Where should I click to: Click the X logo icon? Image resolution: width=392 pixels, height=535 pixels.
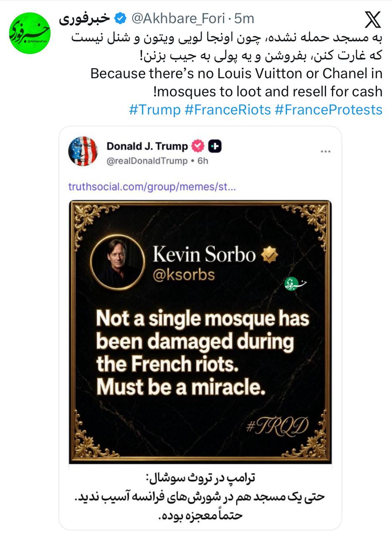tap(373, 20)
